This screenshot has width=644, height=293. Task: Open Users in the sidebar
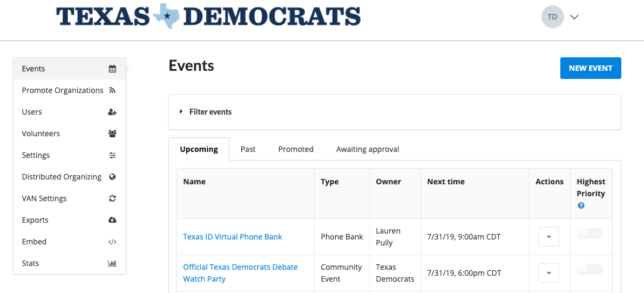pos(70,112)
